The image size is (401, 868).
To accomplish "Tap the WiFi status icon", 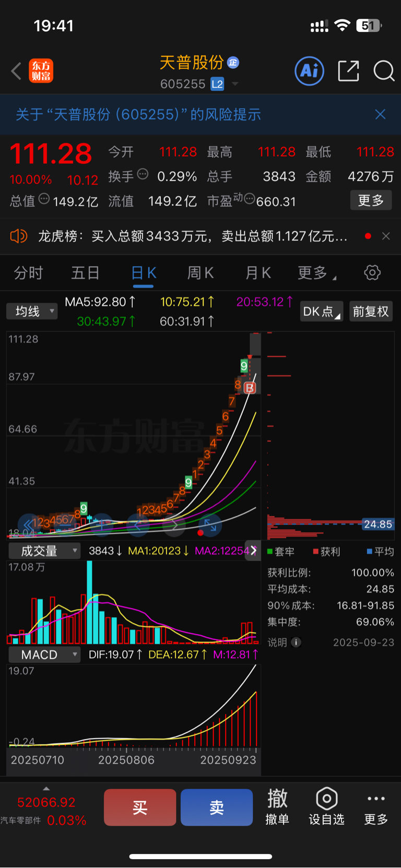I will pos(342,25).
